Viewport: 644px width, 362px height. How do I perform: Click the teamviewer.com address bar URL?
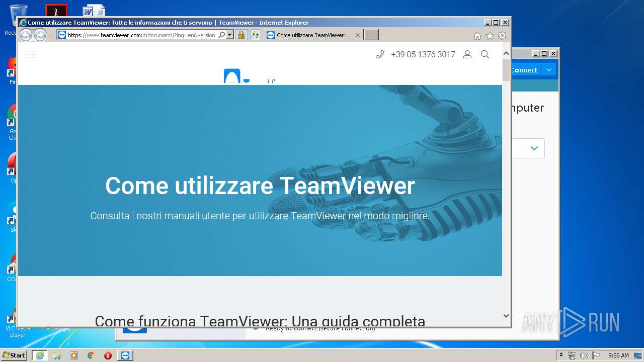141,35
